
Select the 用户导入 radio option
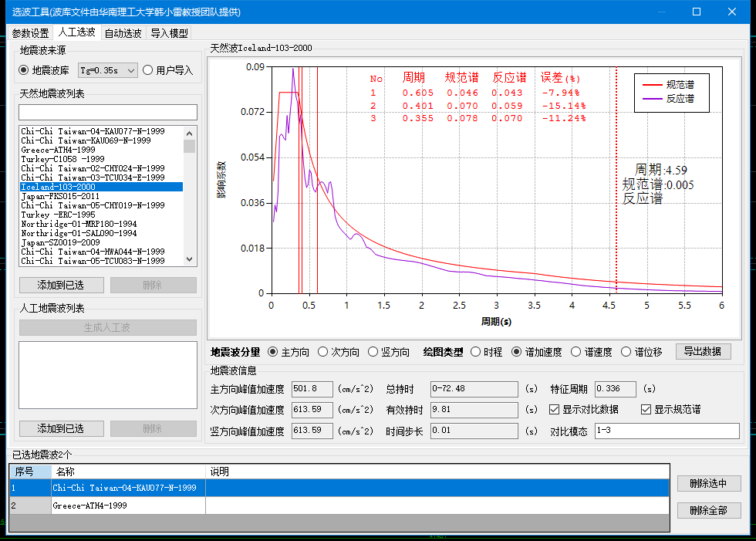pyautogui.click(x=148, y=70)
